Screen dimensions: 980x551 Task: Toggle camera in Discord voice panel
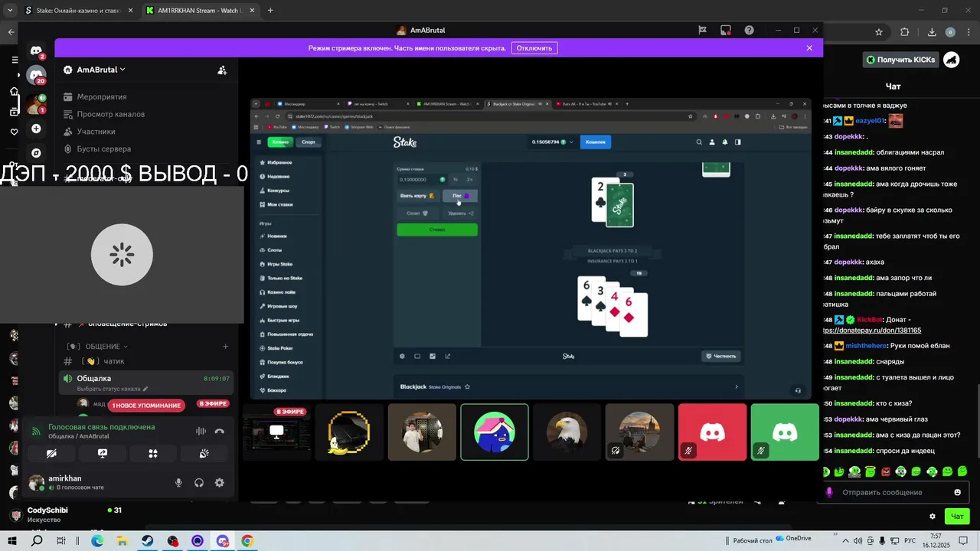(51, 454)
